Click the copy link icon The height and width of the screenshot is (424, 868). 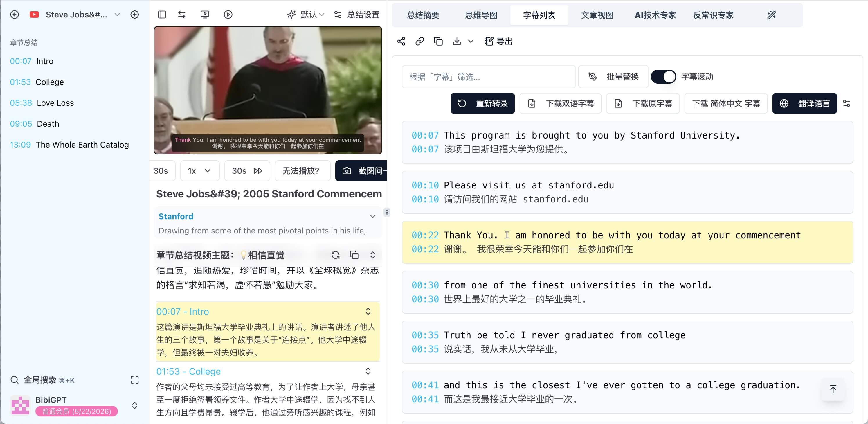tap(420, 41)
